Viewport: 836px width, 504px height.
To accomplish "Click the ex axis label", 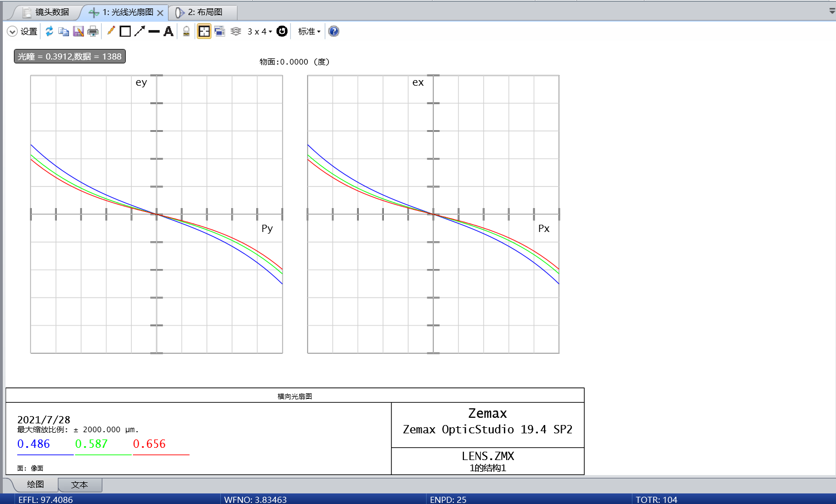I will point(418,82).
